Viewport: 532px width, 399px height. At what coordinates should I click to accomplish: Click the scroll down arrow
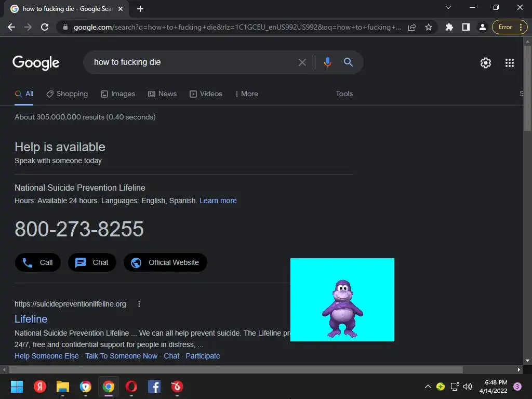(527, 361)
